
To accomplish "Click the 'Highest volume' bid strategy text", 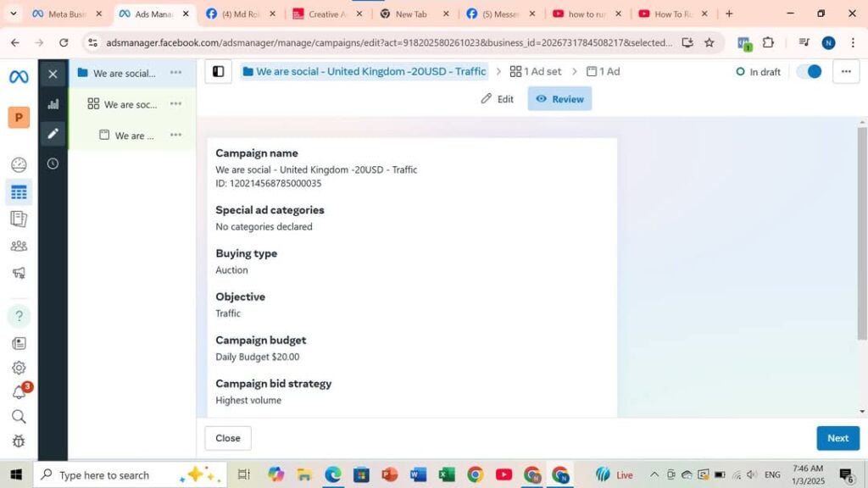I will [x=248, y=400].
